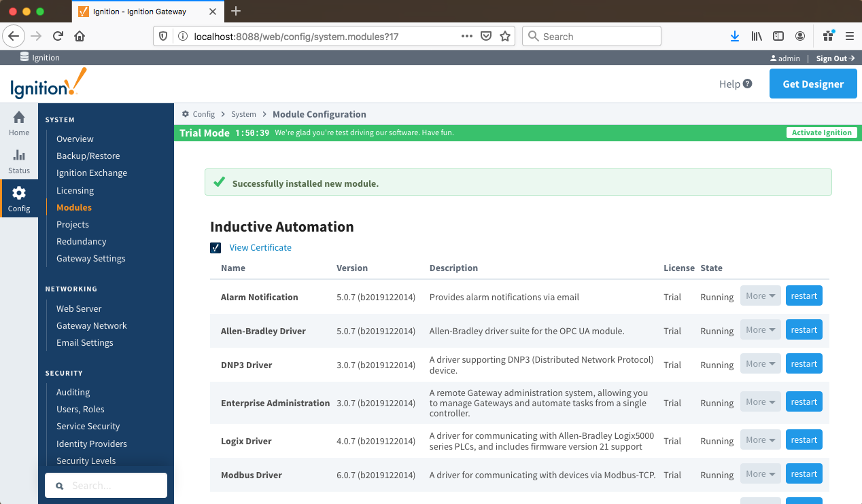Open More dropdown for Enterprise Administration
862x504 pixels.
tap(760, 402)
